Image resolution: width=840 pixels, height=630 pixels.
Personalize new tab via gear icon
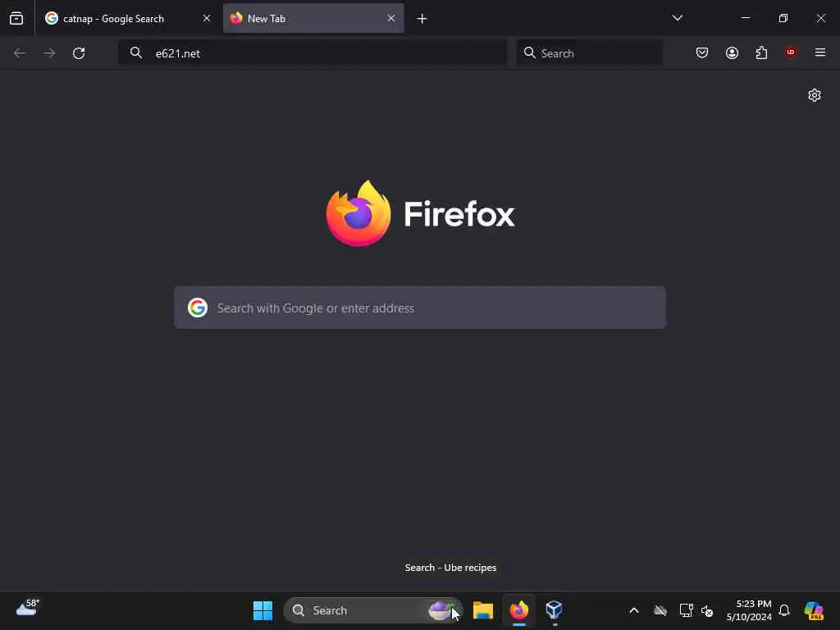click(x=815, y=95)
